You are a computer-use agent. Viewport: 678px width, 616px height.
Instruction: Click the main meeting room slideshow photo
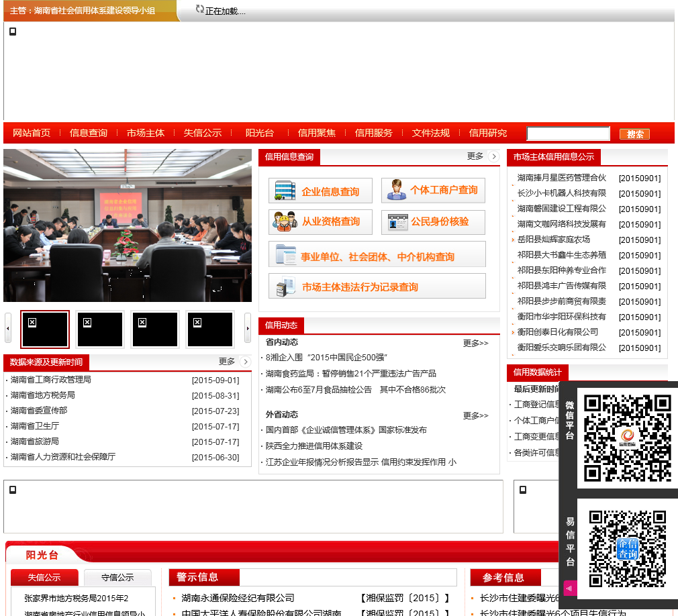[x=128, y=225]
